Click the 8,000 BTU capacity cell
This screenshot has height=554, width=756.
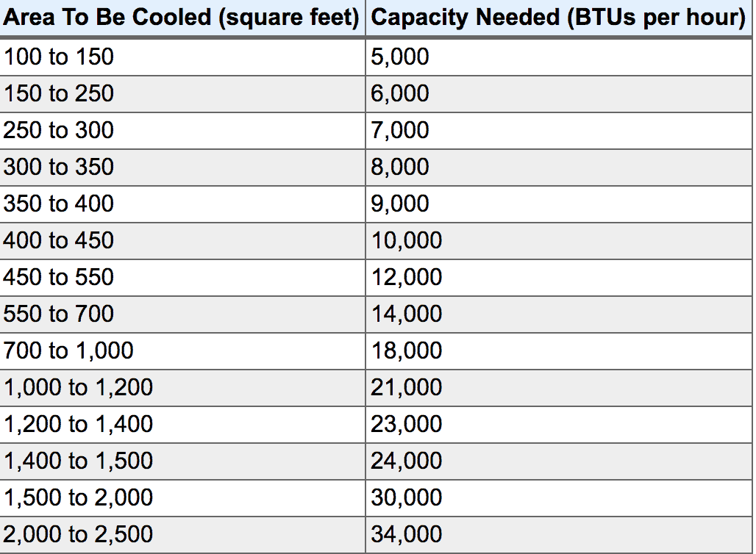[400, 167]
